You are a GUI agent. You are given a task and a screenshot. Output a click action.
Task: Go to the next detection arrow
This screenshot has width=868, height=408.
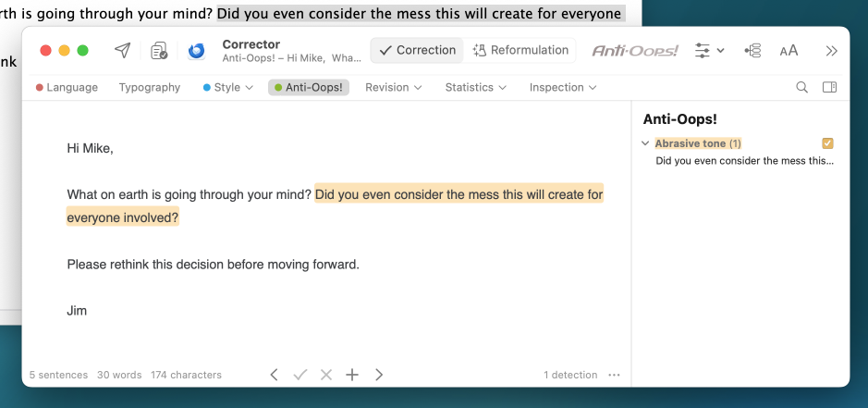point(379,375)
